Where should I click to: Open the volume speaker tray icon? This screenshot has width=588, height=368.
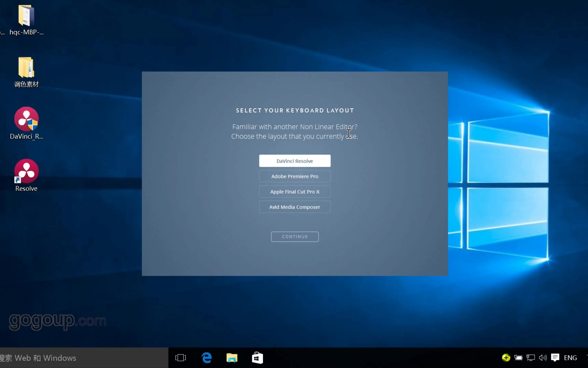pos(543,357)
